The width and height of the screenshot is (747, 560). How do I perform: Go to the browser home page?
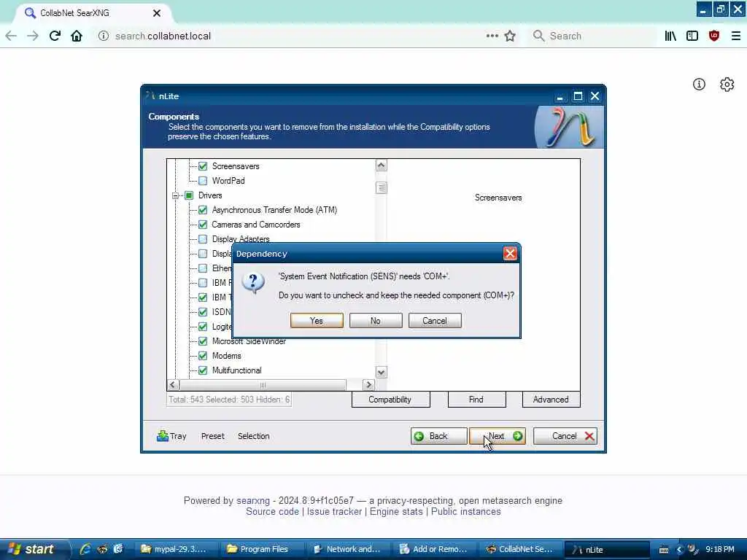77,36
